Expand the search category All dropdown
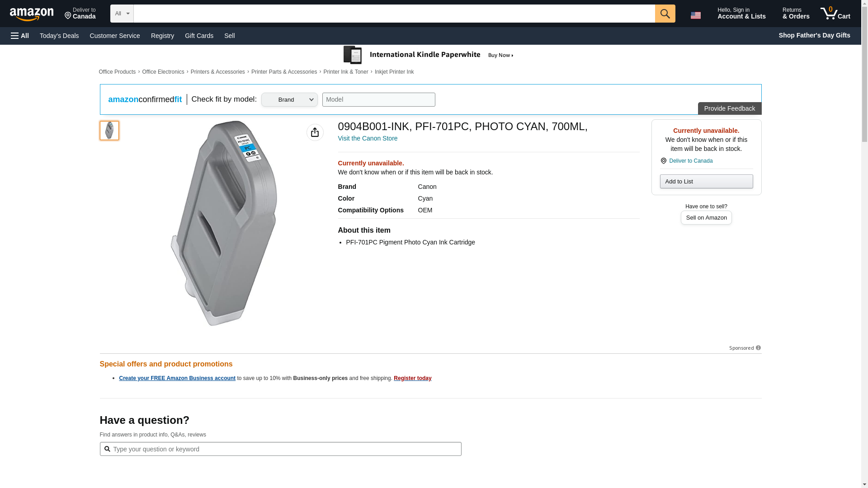Screen dimensions: 868x488 (122, 14)
